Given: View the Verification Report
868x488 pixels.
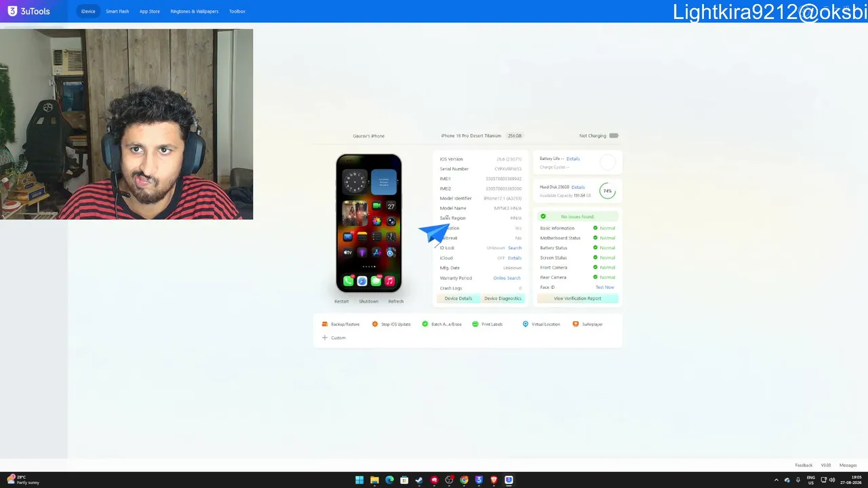Looking at the screenshot, I should [x=578, y=298].
